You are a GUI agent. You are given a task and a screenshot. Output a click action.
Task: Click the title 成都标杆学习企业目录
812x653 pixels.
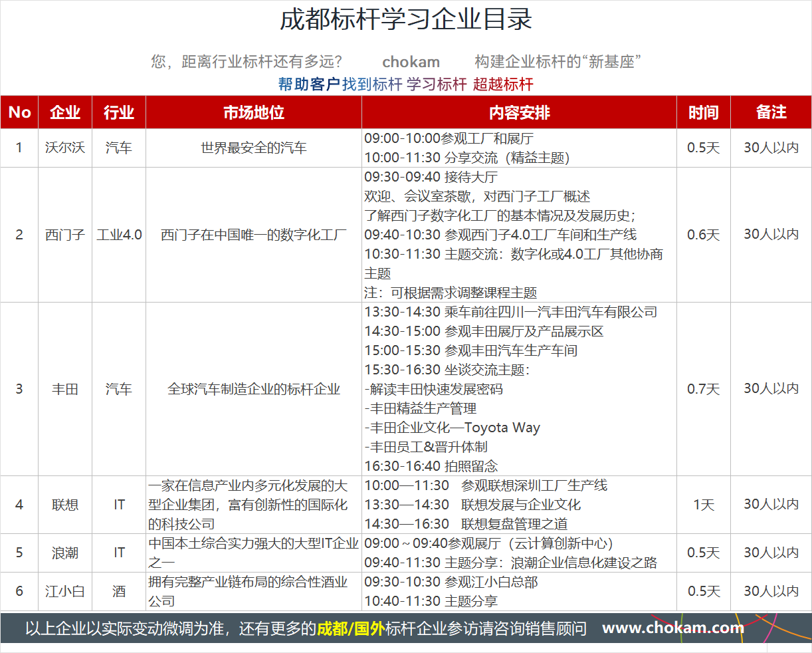tap(406, 20)
